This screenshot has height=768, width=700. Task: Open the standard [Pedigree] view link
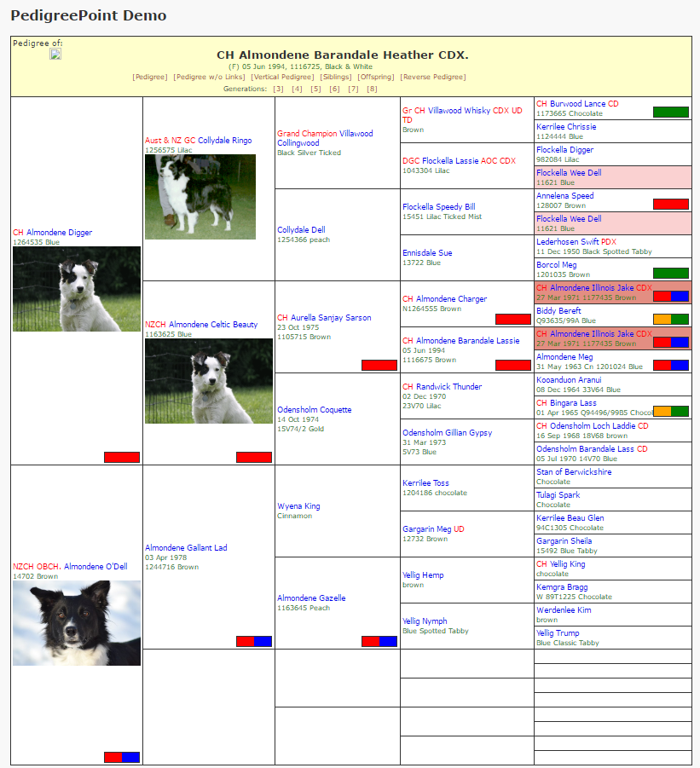pos(150,77)
